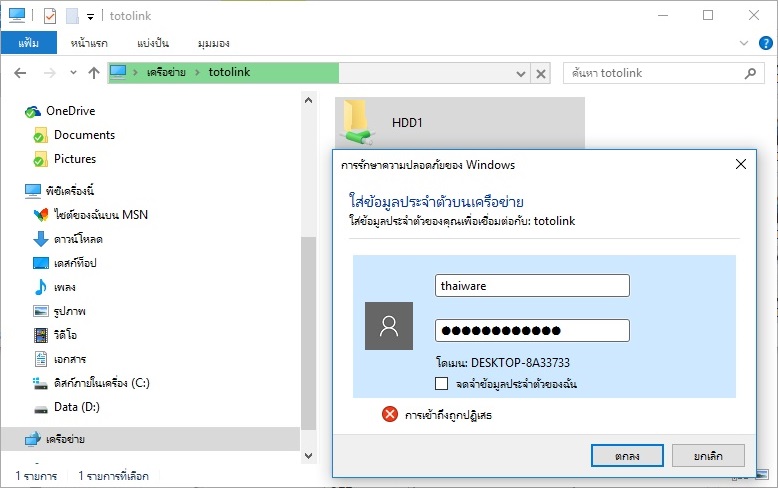The height and width of the screenshot is (488, 778).
Task: Click the search magnifier icon
Action: [750, 73]
